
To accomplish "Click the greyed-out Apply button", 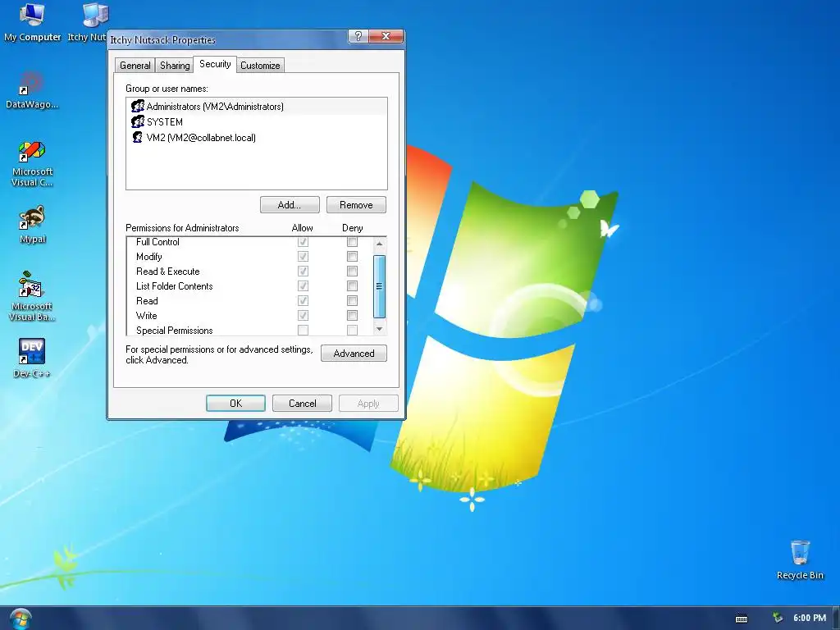I will point(368,404).
